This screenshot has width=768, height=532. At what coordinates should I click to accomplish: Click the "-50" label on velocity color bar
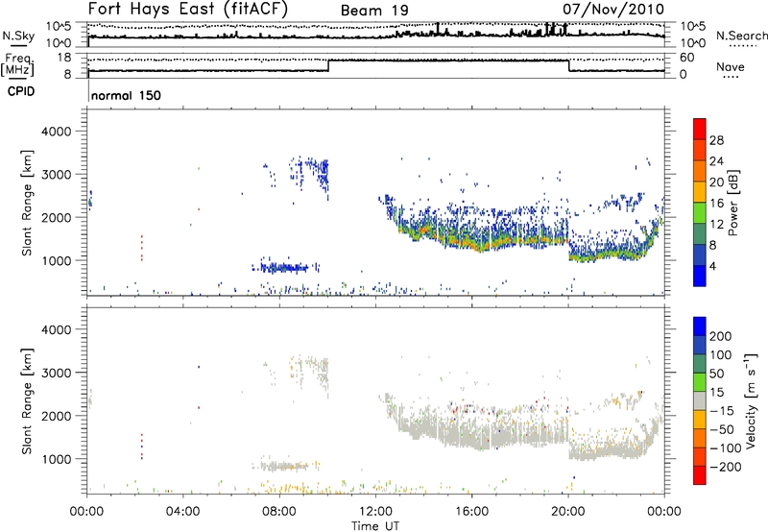click(x=722, y=429)
